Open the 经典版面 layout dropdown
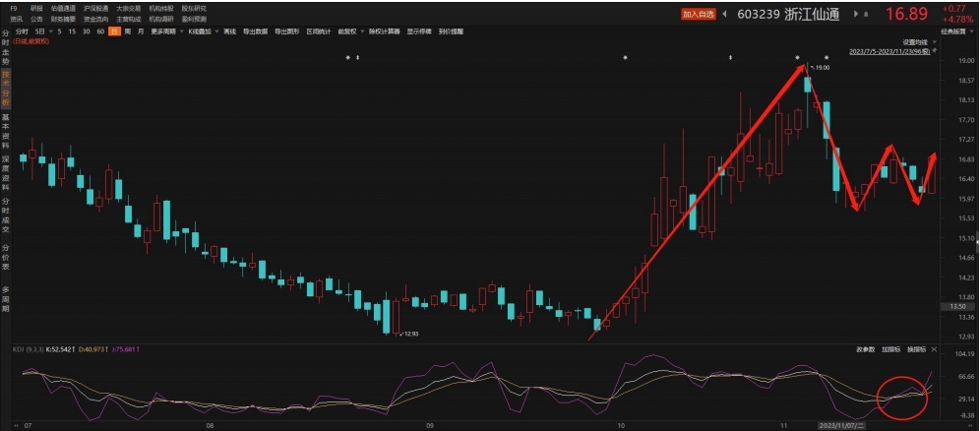The image size is (980, 431). click(971, 31)
